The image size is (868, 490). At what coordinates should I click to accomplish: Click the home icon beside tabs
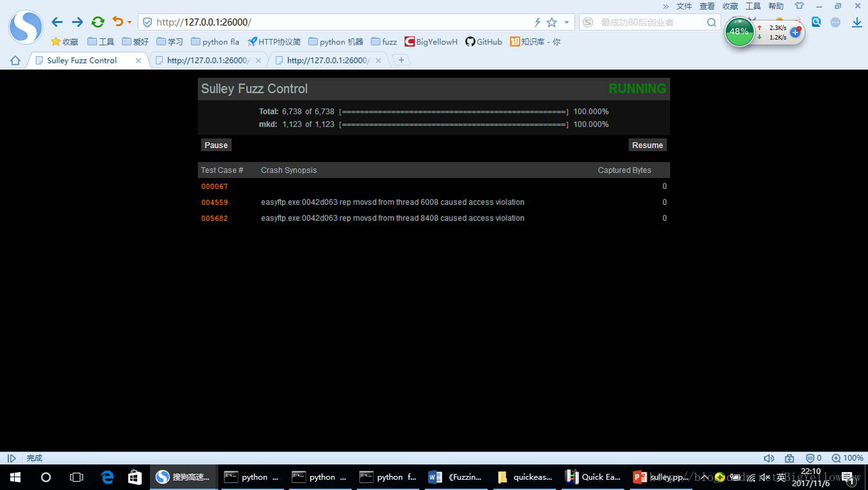[15, 60]
